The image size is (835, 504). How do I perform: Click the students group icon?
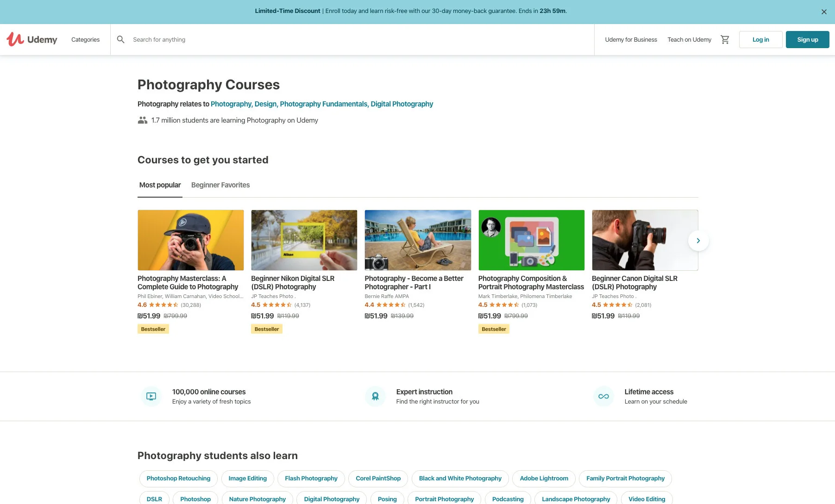coord(143,120)
